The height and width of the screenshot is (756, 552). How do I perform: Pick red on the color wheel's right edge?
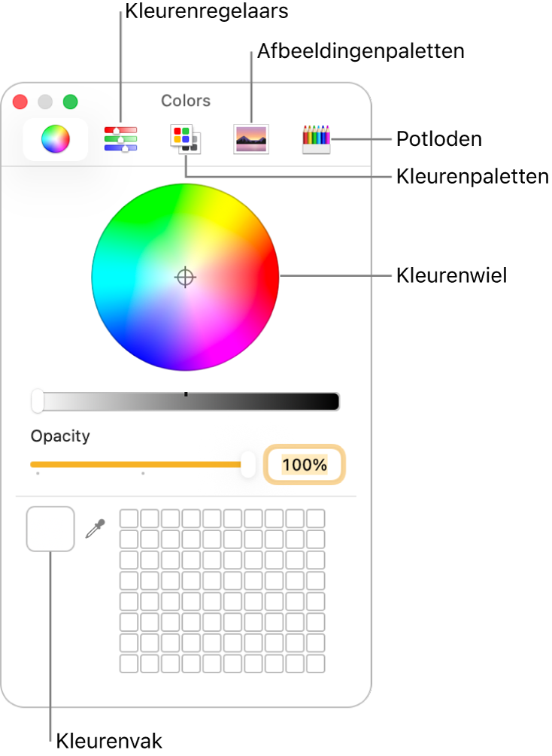pyautogui.click(x=270, y=277)
